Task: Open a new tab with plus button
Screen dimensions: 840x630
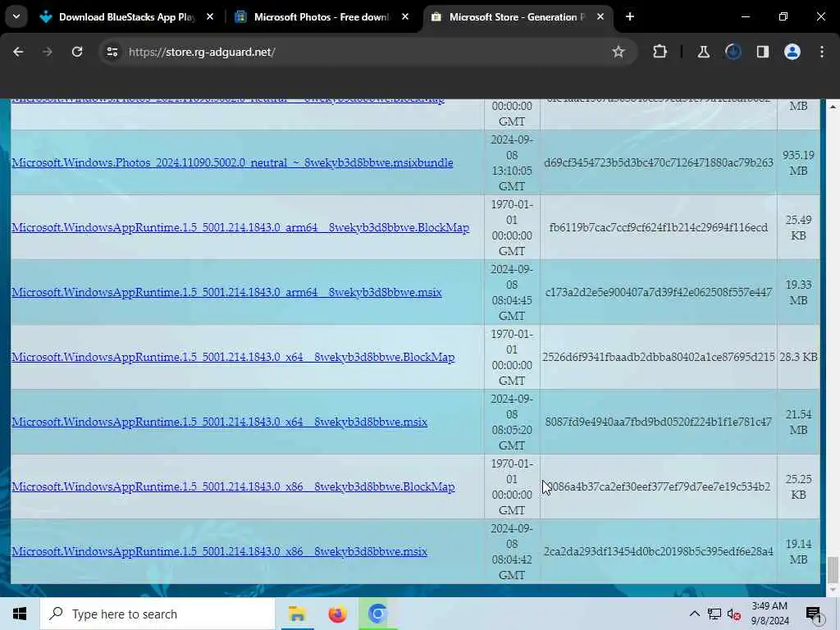Action: [x=630, y=16]
